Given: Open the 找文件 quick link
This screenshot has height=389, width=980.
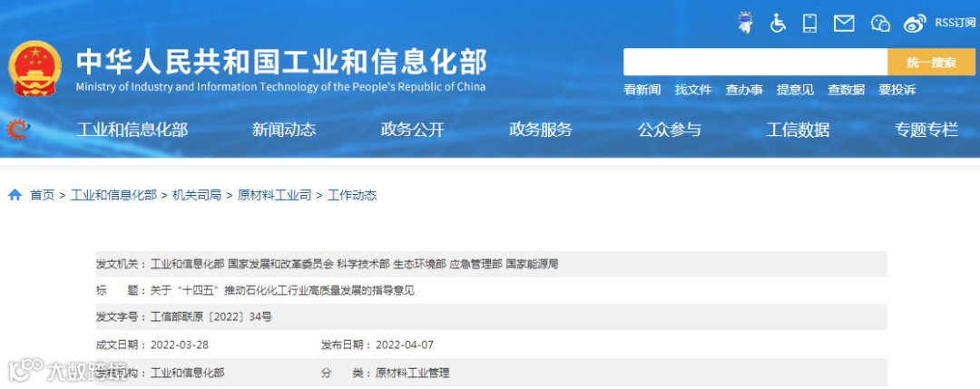Looking at the screenshot, I should [x=693, y=90].
